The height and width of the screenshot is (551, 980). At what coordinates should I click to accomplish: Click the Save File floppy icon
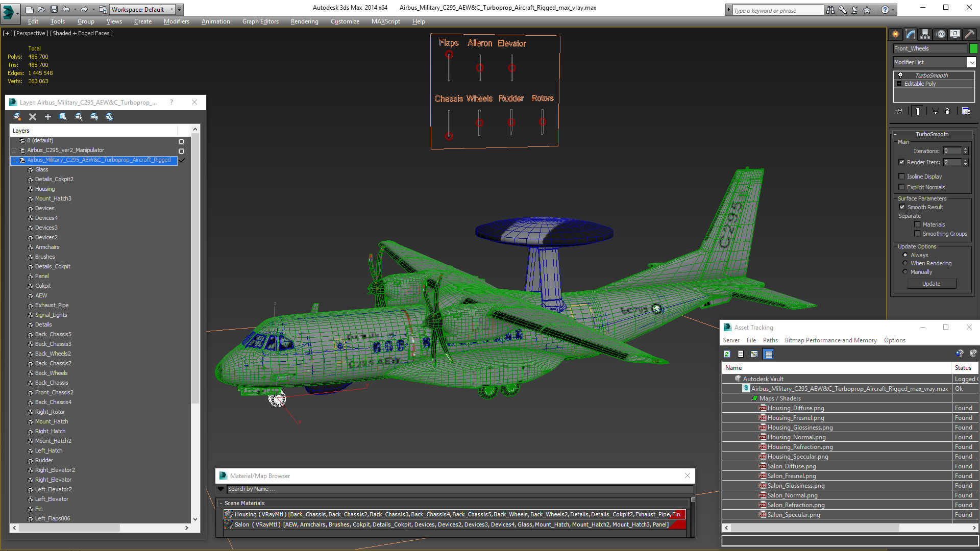click(x=54, y=9)
